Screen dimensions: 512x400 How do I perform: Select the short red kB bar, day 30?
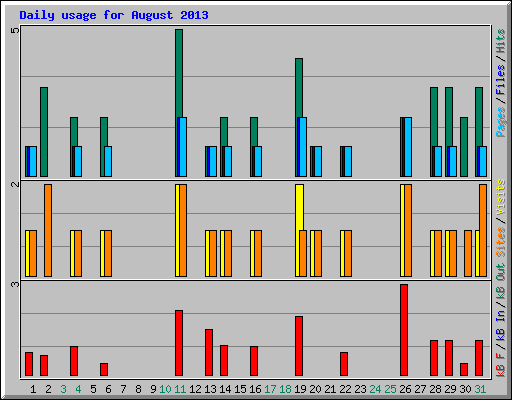coord(464,369)
